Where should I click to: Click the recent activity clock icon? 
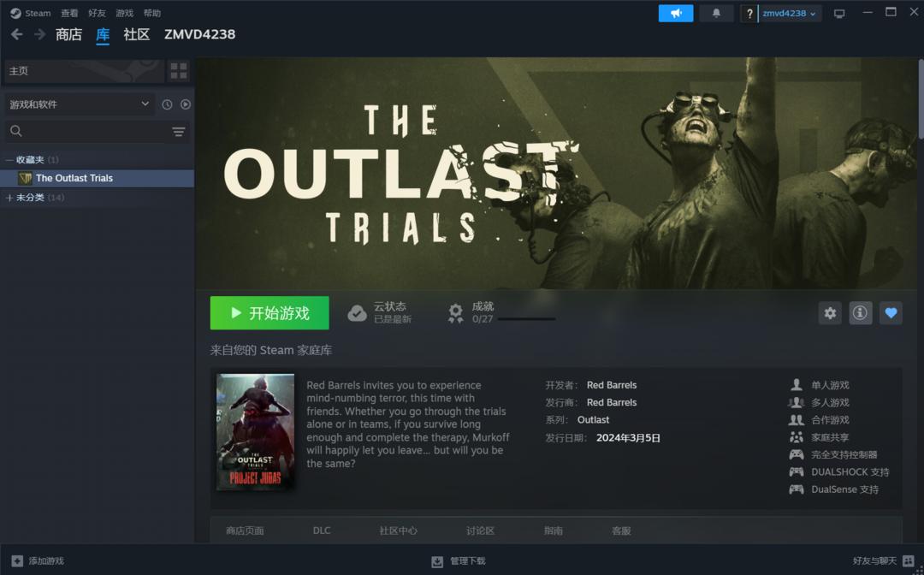pos(168,104)
